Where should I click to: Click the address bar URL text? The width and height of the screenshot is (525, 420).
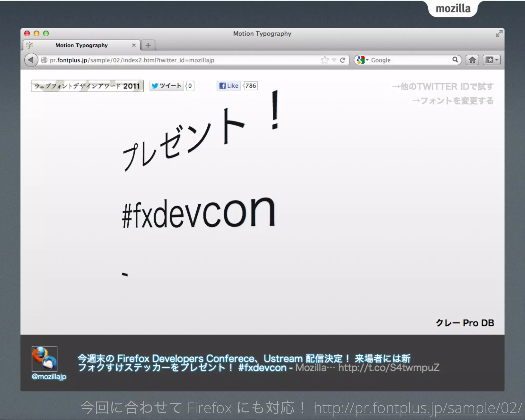132,60
